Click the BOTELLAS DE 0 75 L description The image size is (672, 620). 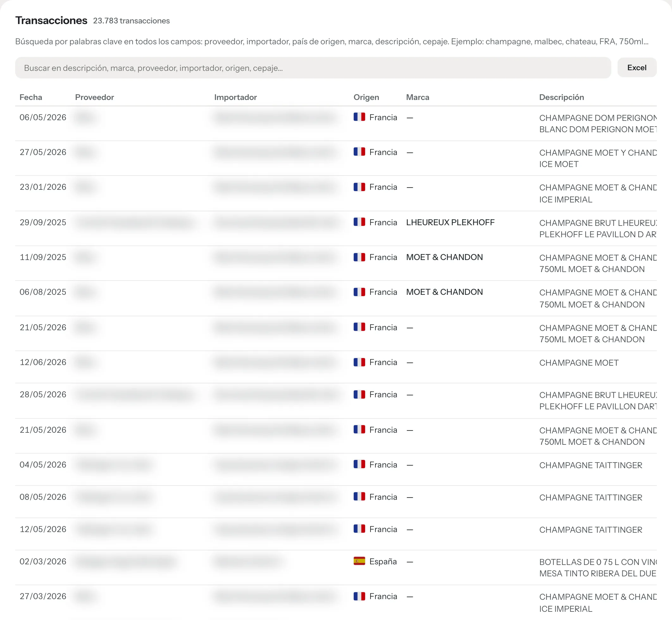click(598, 568)
